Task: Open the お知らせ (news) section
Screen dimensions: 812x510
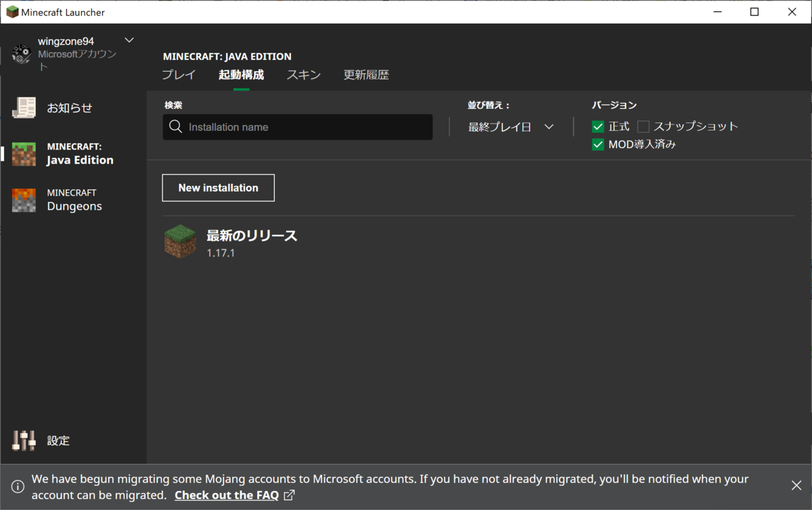Action: (24, 107)
